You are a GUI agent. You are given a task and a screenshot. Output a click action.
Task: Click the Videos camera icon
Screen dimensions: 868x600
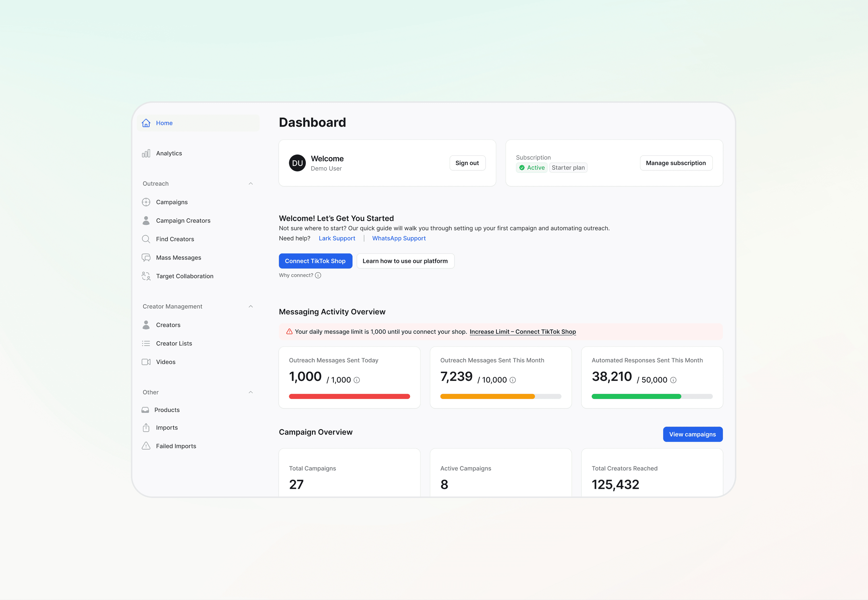[x=146, y=362]
